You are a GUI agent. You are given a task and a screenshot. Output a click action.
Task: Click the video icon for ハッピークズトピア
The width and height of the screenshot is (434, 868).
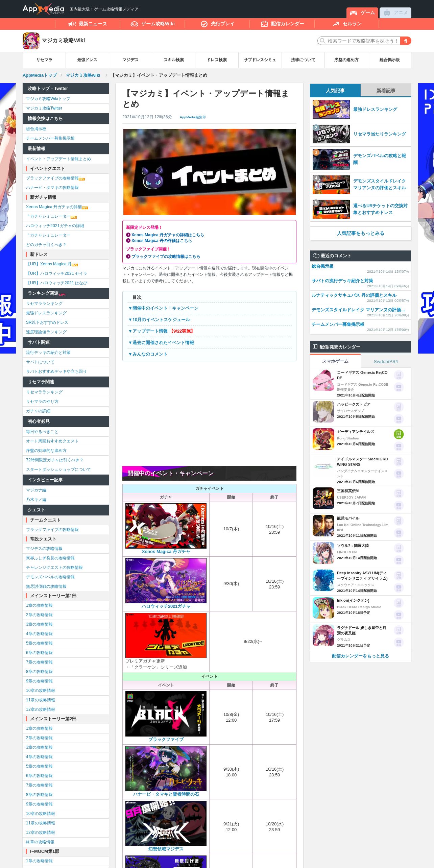pos(399,419)
